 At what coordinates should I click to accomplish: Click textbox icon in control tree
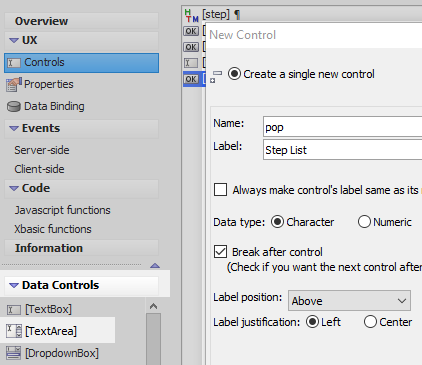pos(191,63)
